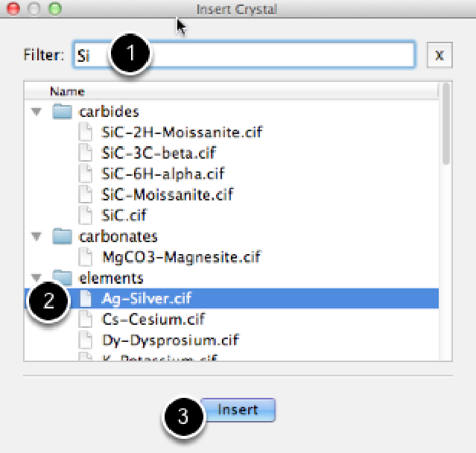The width and height of the screenshot is (476, 453).
Task: Collapse the elements folder
Action: (x=35, y=278)
